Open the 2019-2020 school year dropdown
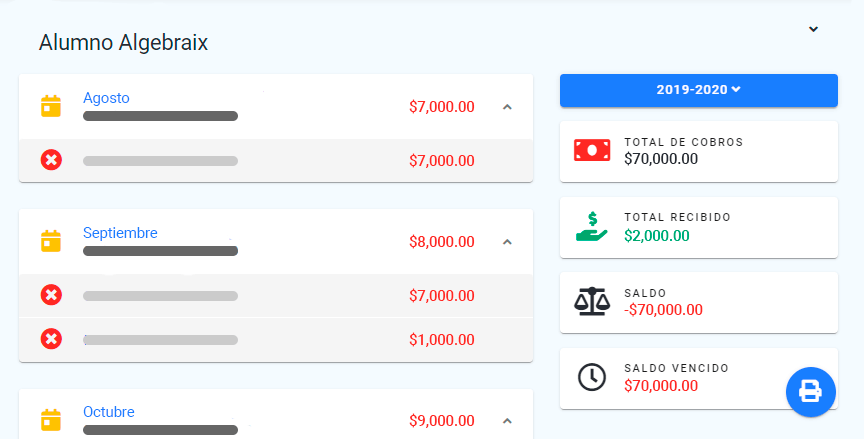The width and height of the screenshot is (864, 439). pyautogui.click(x=698, y=90)
